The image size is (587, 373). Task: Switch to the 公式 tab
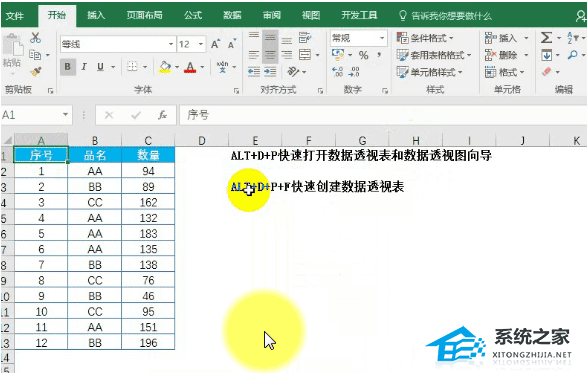(x=193, y=15)
